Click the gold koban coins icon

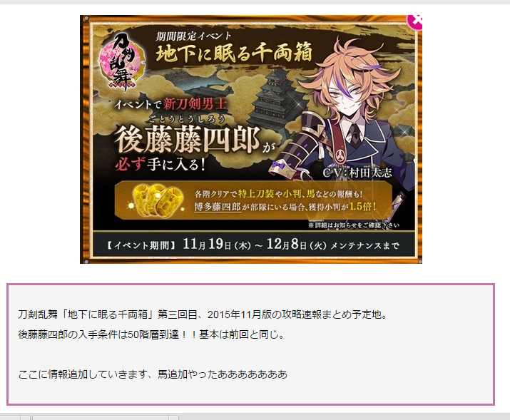(x=158, y=200)
